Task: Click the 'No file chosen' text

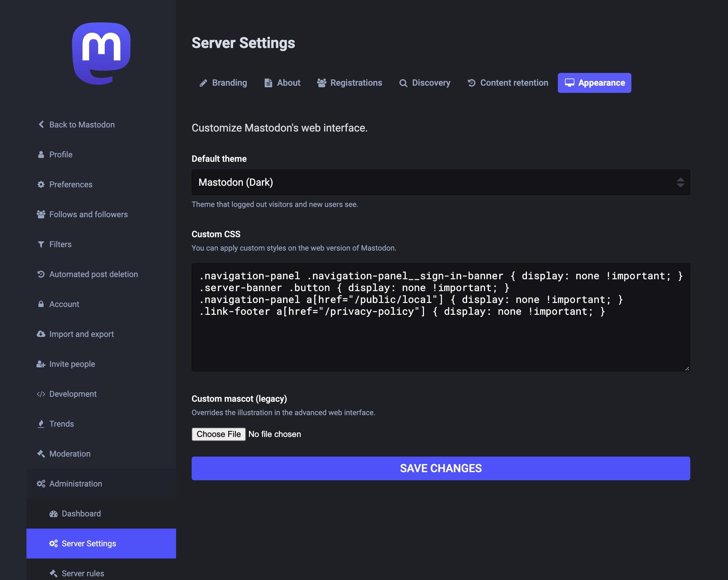Action: [x=275, y=434]
